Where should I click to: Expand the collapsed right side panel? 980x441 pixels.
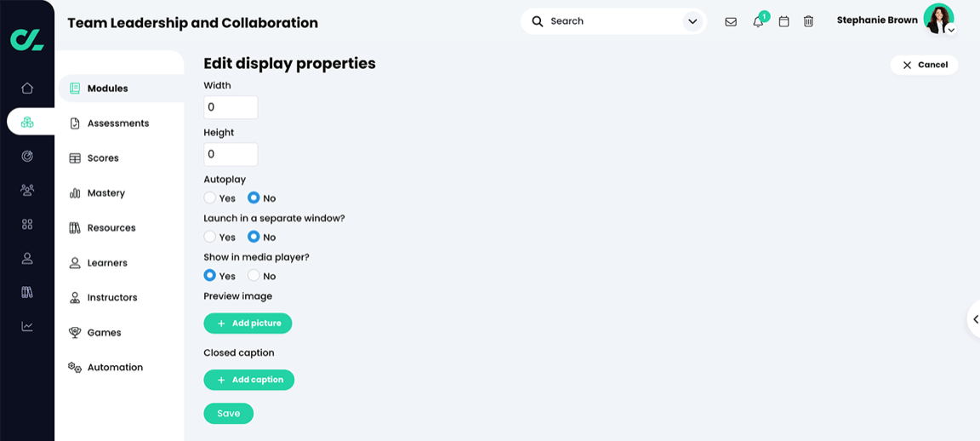(975, 319)
